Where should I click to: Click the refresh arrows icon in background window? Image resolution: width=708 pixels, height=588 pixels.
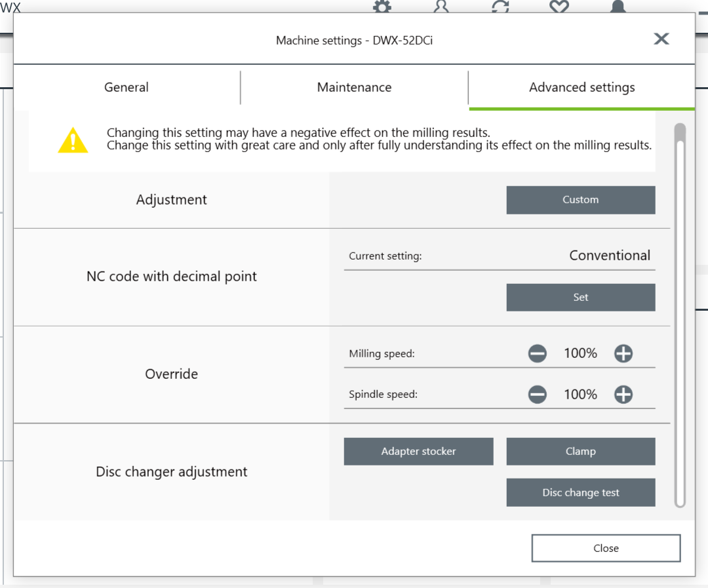point(500,7)
